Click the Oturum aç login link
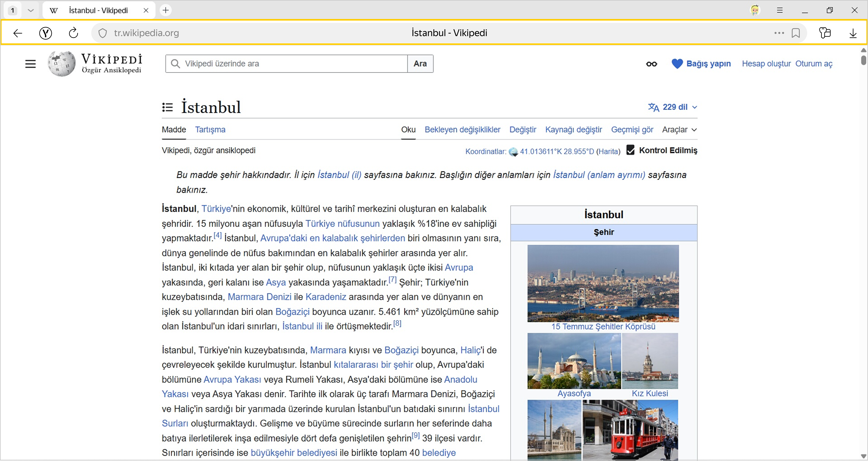 coord(814,64)
